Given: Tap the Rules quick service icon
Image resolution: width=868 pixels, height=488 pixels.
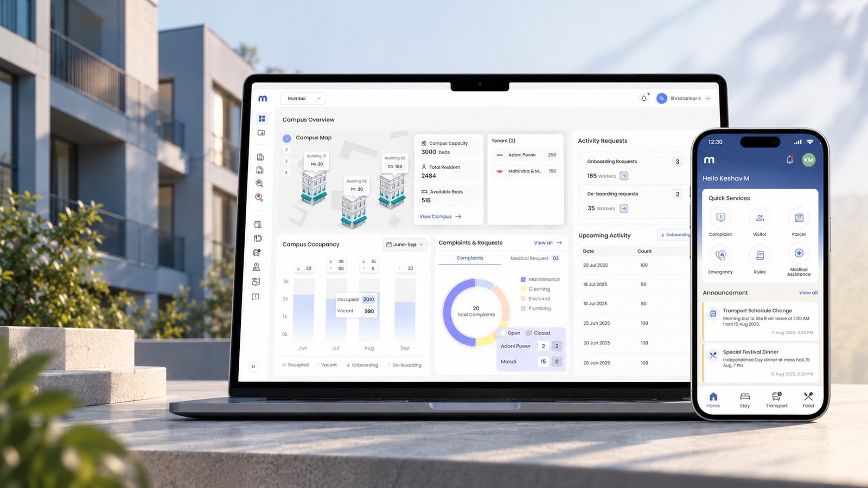Looking at the screenshot, I should [x=759, y=254].
